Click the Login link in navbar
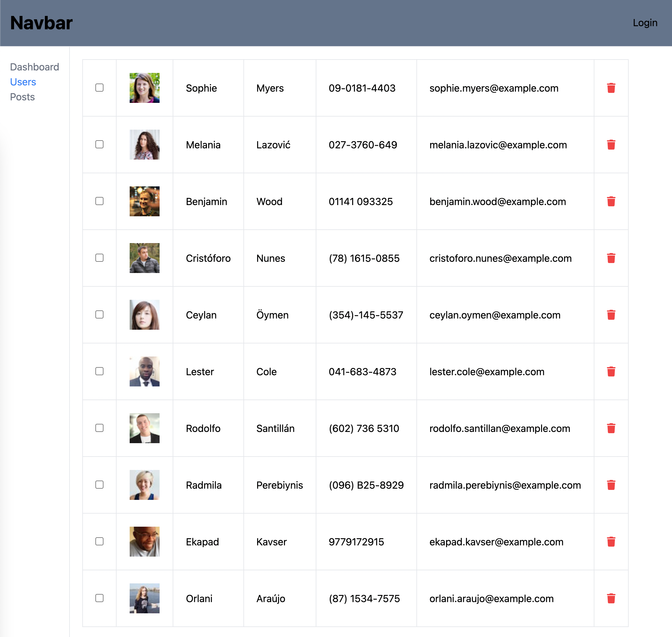The width and height of the screenshot is (672, 637). 645,23
